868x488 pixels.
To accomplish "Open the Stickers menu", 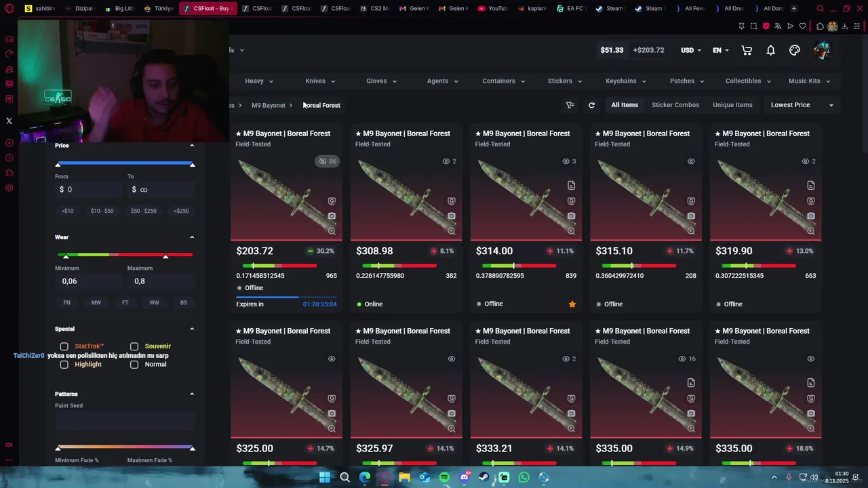I will (564, 81).
